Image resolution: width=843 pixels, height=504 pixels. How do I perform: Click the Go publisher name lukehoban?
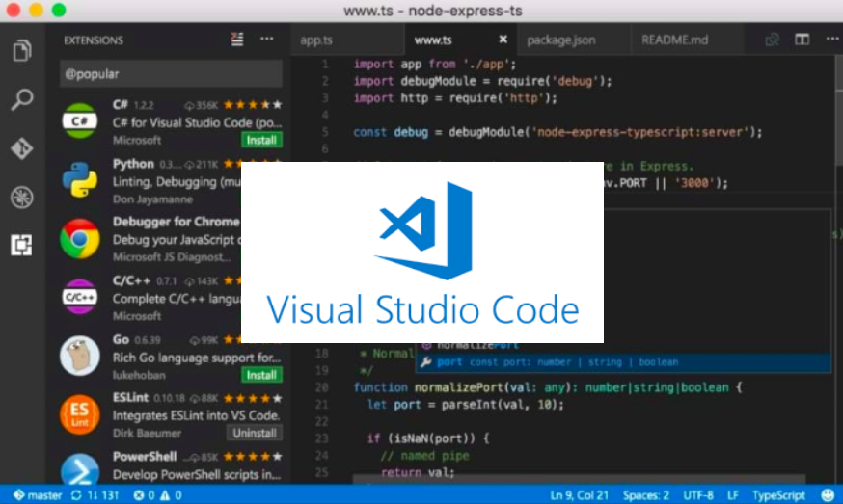click(139, 375)
